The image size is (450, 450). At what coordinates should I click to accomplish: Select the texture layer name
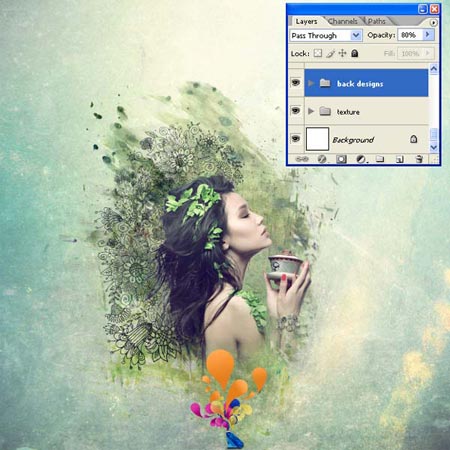click(348, 112)
